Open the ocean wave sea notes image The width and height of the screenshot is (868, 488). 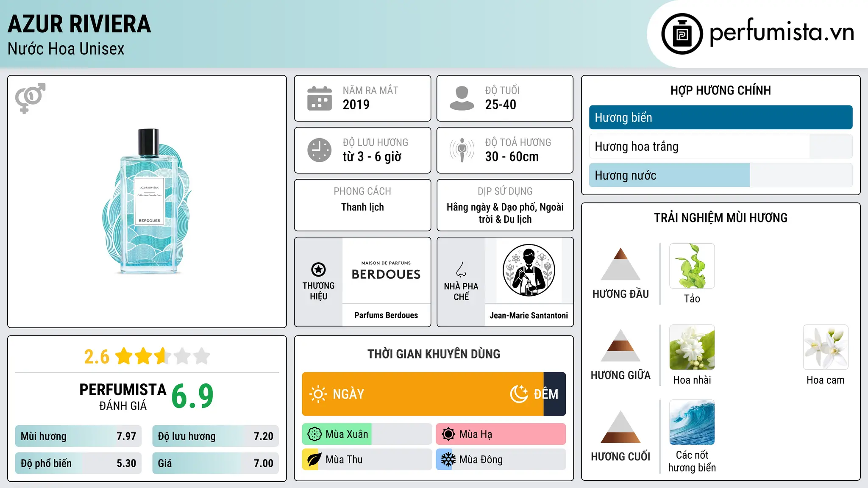click(x=692, y=422)
